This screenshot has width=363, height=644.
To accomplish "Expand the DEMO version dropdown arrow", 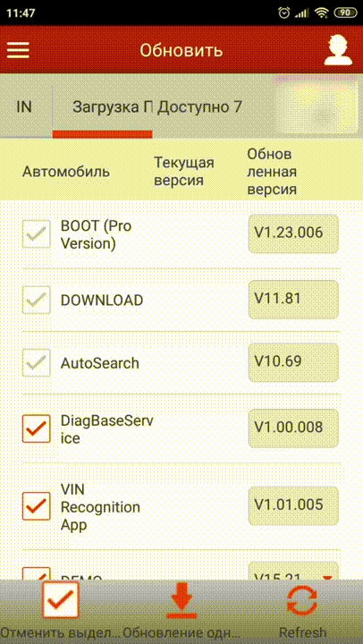I will (327, 579).
